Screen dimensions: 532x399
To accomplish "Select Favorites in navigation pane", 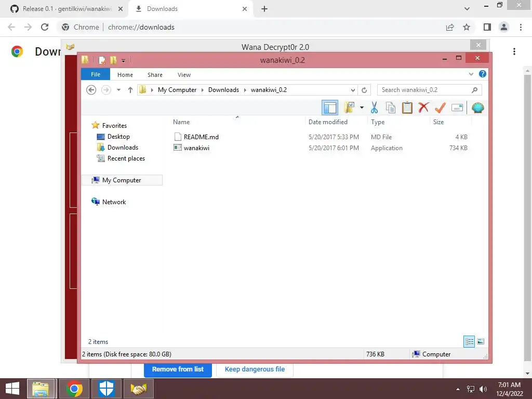I will (x=114, y=126).
